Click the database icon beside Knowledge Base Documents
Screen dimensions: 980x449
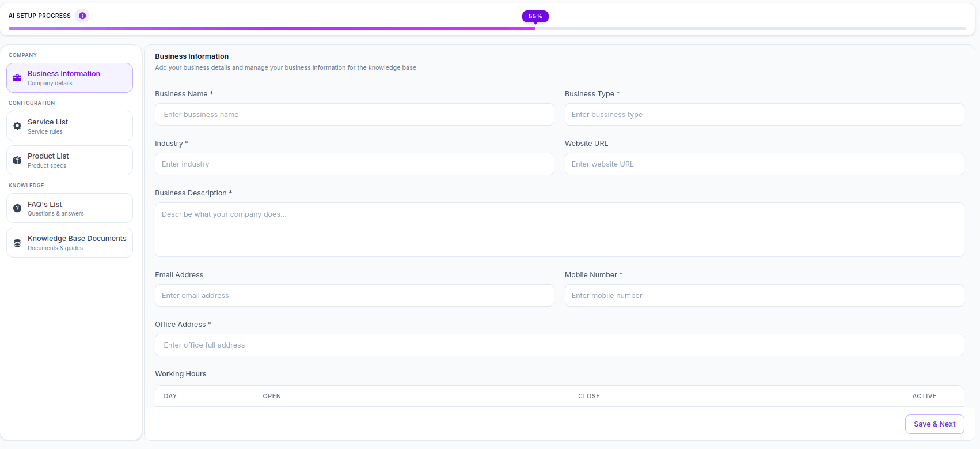pyautogui.click(x=17, y=243)
